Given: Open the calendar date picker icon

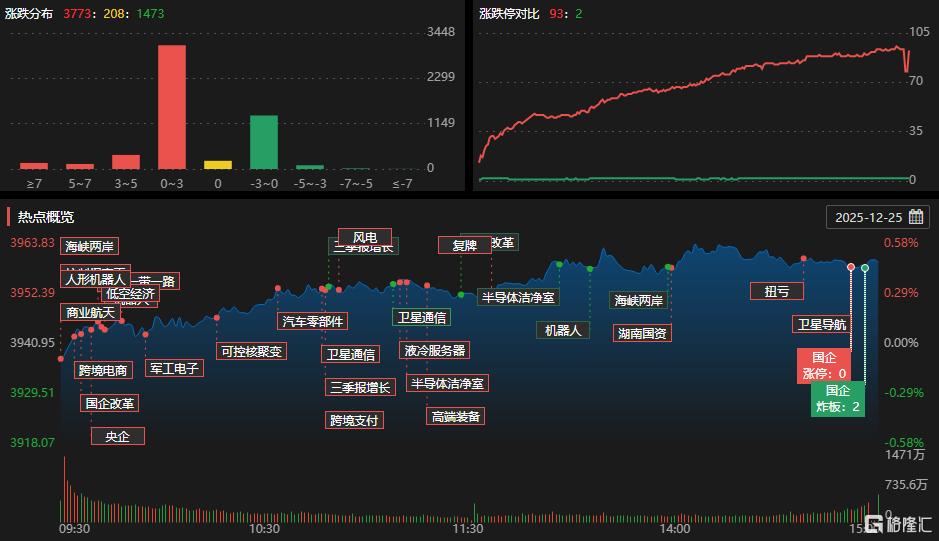Looking at the screenshot, I should [916, 217].
